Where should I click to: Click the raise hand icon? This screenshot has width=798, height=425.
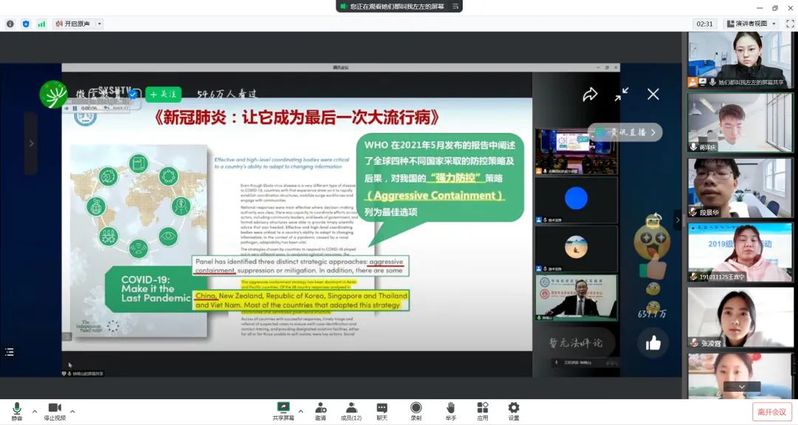(x=450, y=409)
